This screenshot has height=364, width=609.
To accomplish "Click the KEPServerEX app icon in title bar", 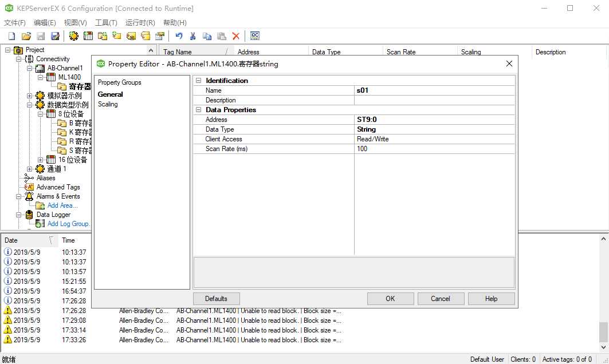I will point(9,8).
